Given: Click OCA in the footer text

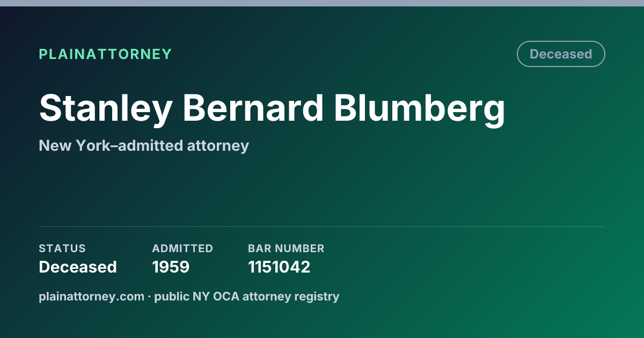Looking at the screenshot, I should coord(227,296).
